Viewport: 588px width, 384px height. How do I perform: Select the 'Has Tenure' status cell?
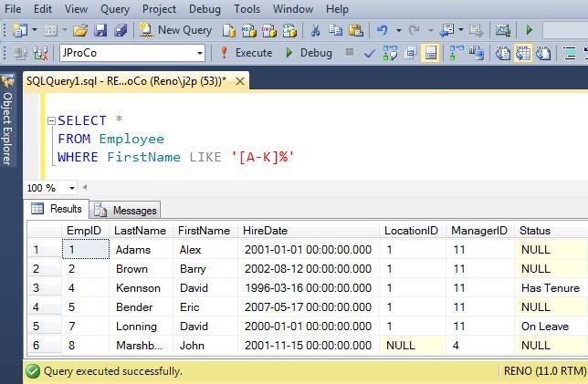tap(551, 288)
